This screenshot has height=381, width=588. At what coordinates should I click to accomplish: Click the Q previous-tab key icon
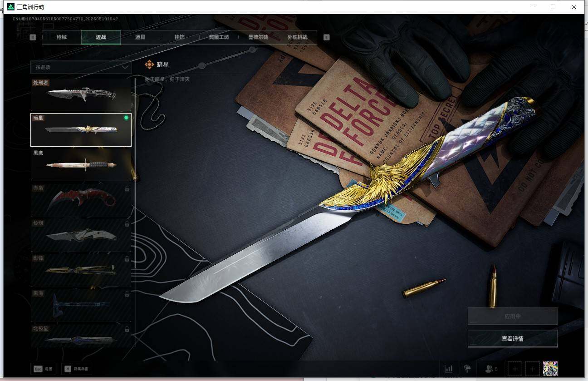point(33,37)
